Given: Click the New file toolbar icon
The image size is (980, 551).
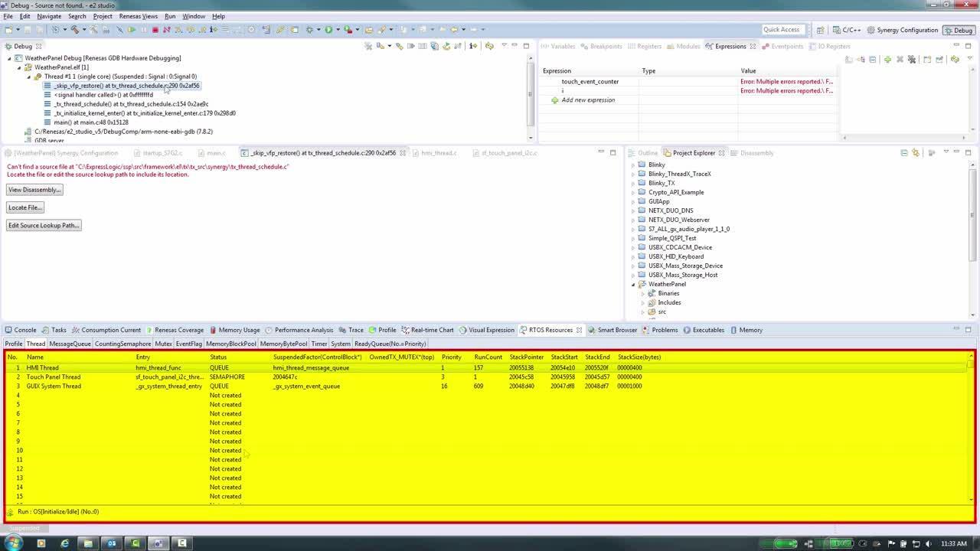Looking at the screenshot, I should 8,30.
